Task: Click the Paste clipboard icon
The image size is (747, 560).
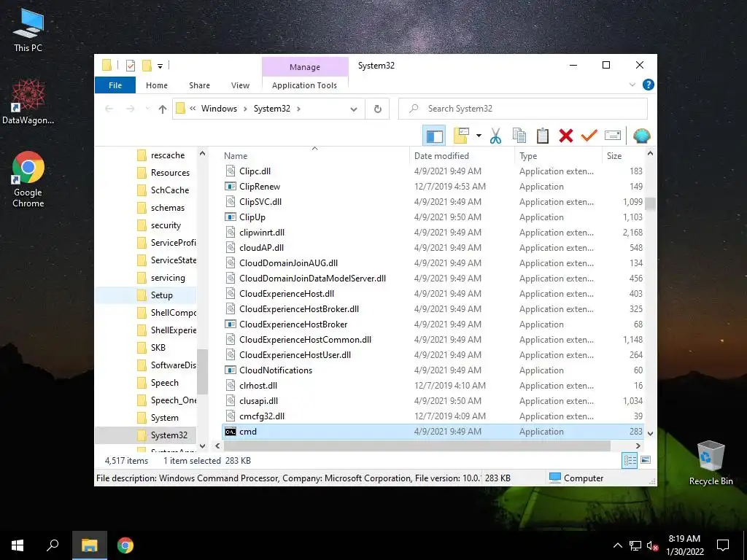Action: 542,136
